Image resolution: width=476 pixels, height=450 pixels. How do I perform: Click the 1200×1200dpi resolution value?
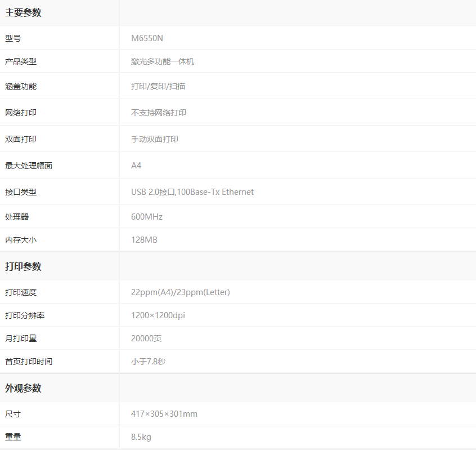pos(158,315)
